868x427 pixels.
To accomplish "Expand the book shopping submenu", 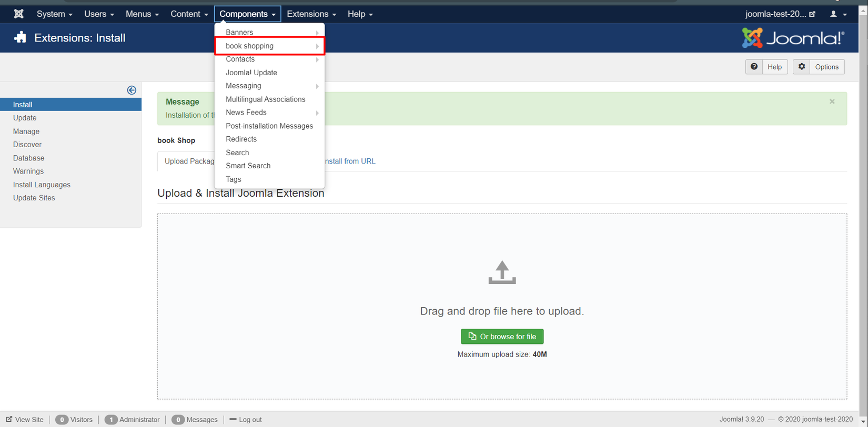I will (x=269, y=46).
